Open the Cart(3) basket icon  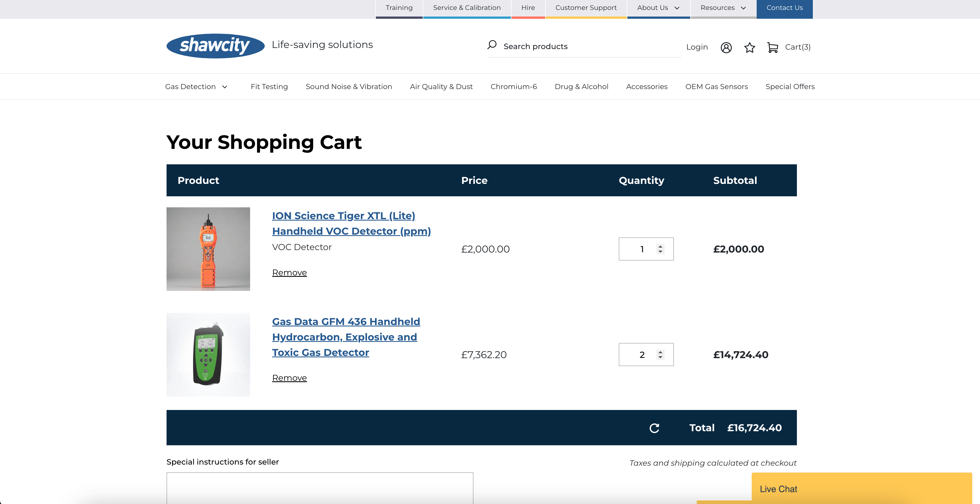tap(773, 47)
